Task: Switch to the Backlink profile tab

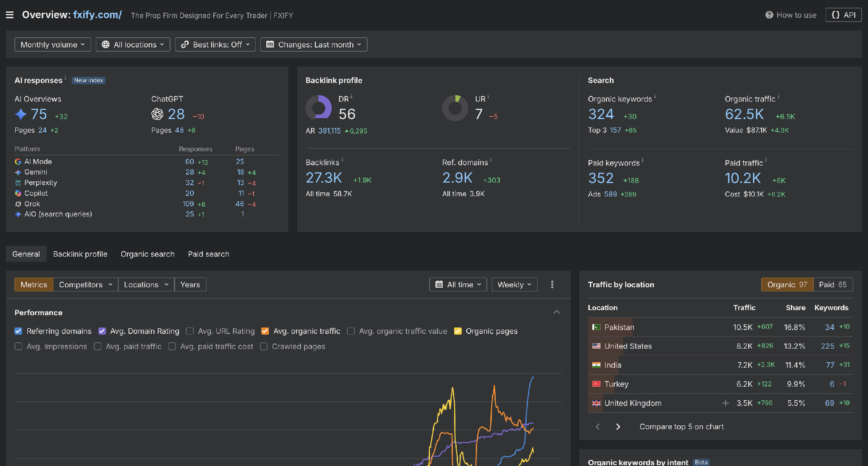Action: click(80, 254)
